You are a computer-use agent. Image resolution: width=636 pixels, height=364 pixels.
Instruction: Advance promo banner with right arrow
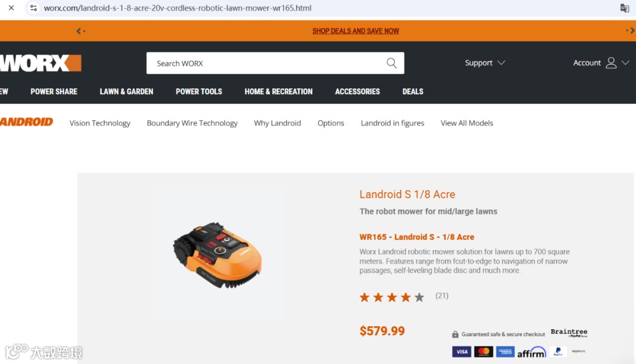[630, 31]
